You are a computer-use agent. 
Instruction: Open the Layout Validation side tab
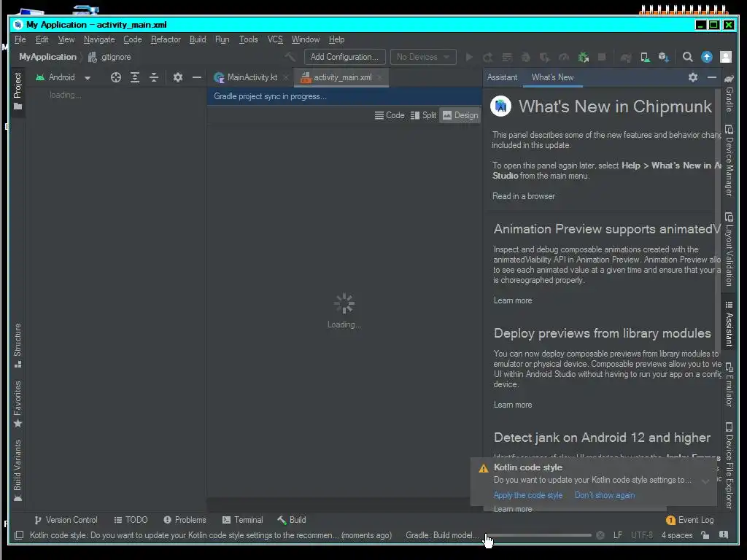click(x=729, y=249)
